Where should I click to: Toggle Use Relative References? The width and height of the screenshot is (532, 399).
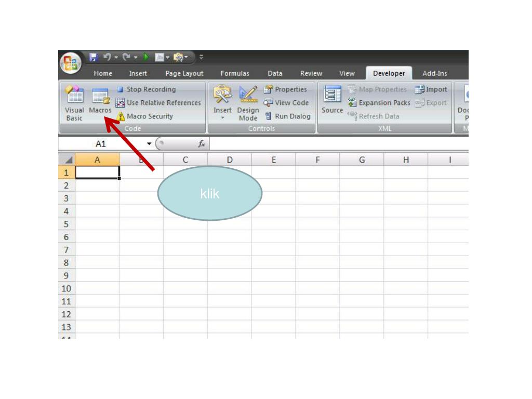(x=158, y=103)
